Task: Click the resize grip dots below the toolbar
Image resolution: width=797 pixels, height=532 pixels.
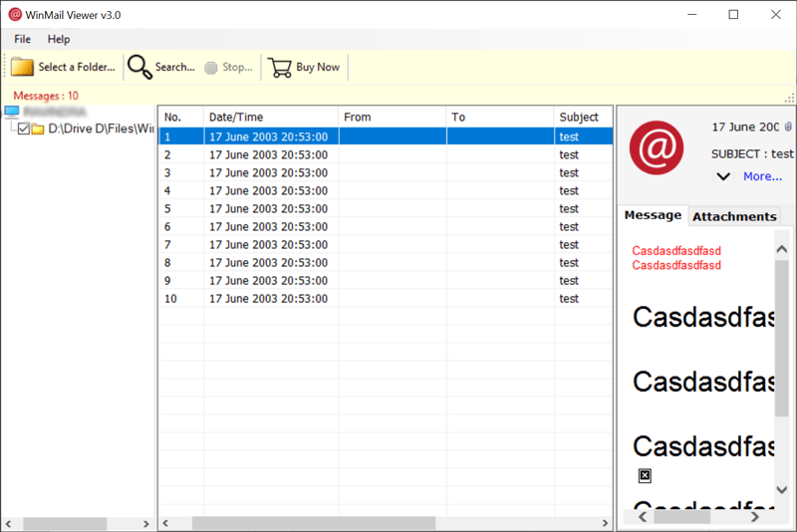Action: 789,98
